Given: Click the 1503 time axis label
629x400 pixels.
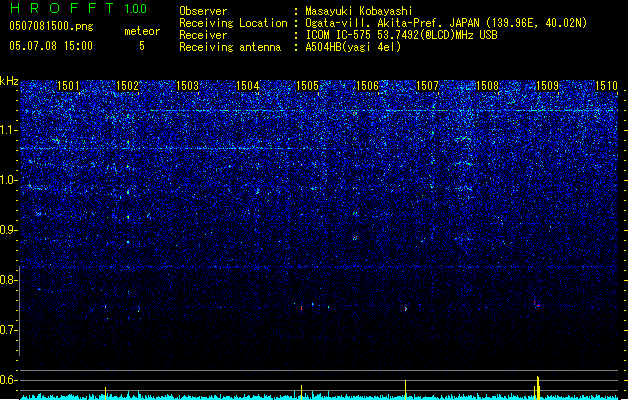Looking at the screenshot, I should click(187, 86).
